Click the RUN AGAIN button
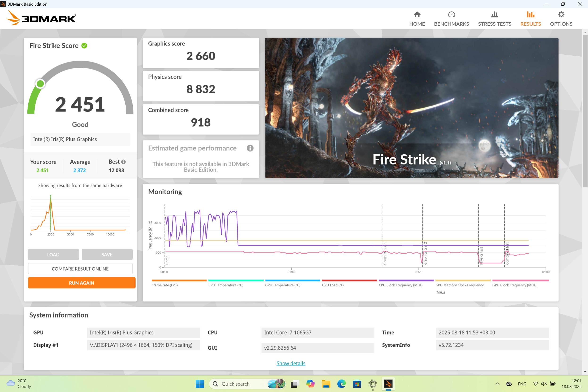 82,283
